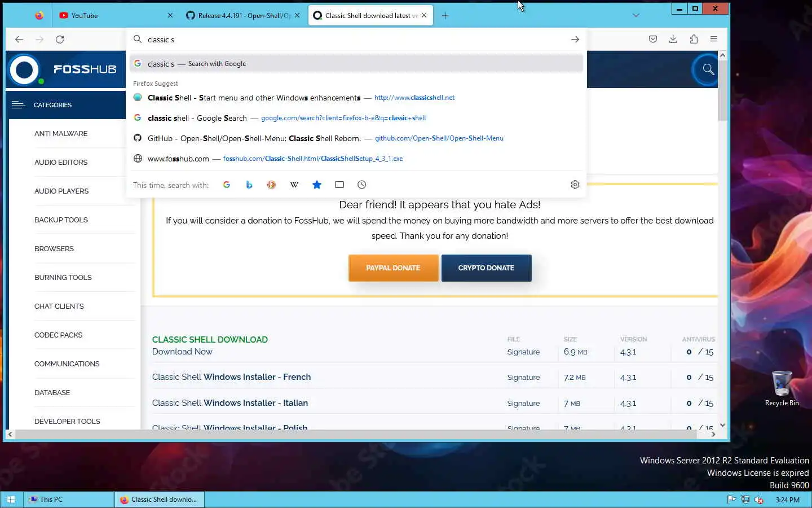
Task: Click the Action Center flag tray icon
Action: point(731,500)
